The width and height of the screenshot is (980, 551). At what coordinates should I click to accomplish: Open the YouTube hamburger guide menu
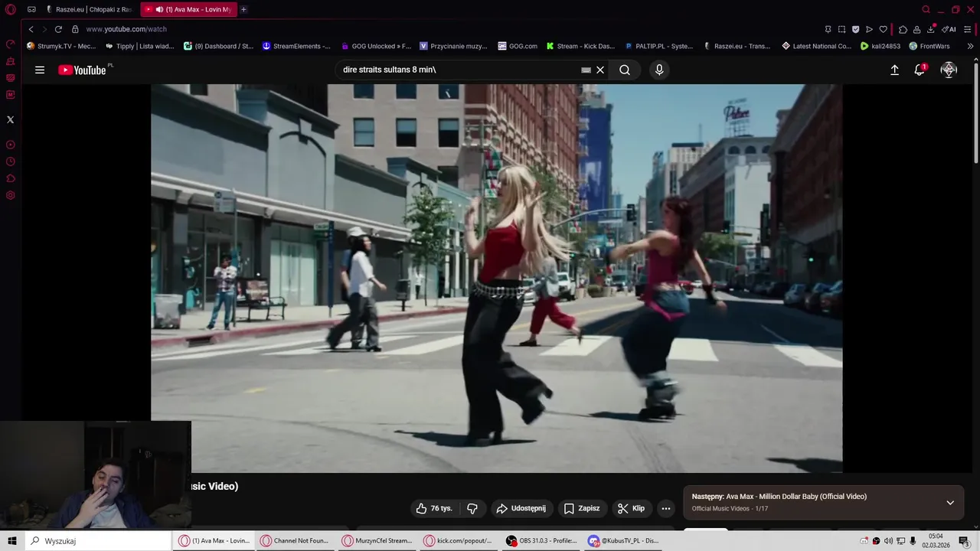[40, 70]
